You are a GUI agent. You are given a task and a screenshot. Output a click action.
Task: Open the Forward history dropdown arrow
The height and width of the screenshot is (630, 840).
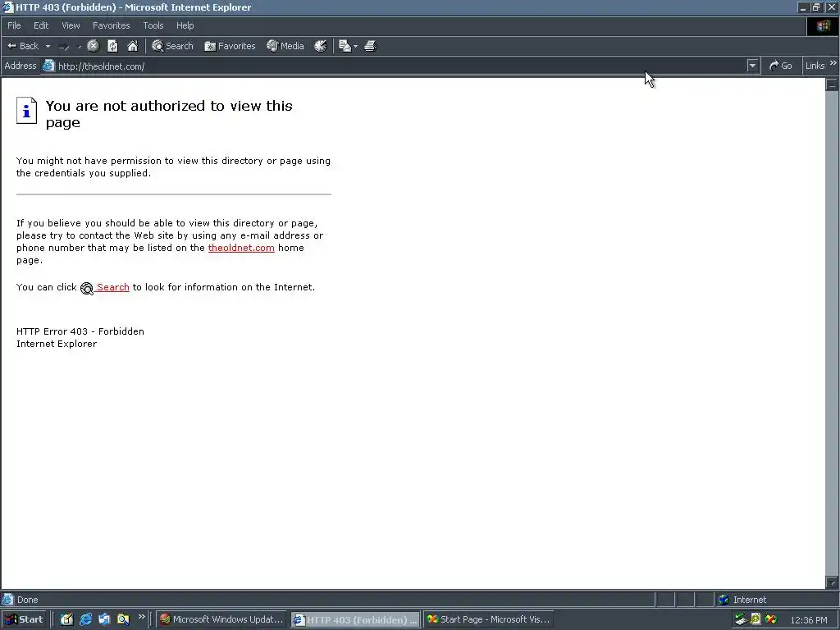tap(80, 47)
